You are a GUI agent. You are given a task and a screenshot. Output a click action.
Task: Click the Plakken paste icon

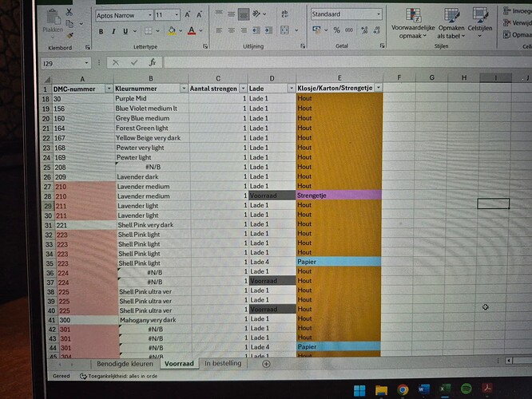pos(53,21)
